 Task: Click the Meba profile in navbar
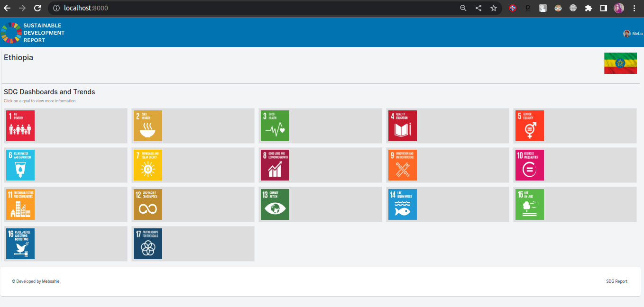pos(632,33)
